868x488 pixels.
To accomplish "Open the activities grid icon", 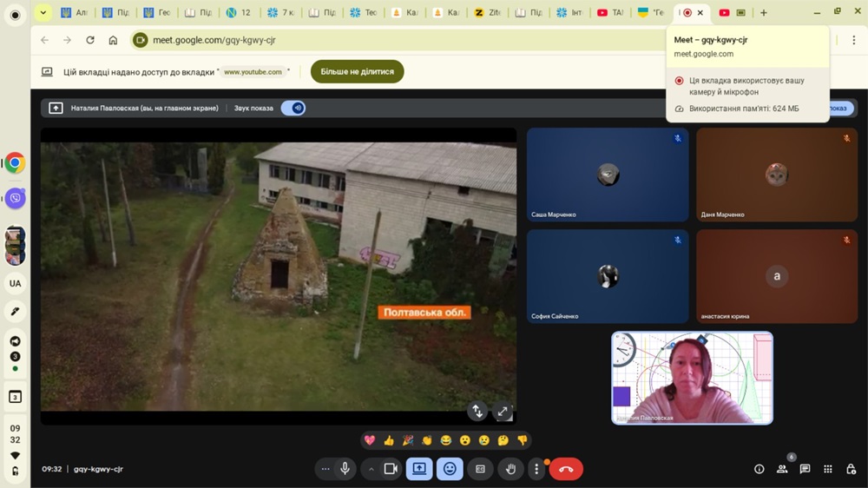I will 828,469.
